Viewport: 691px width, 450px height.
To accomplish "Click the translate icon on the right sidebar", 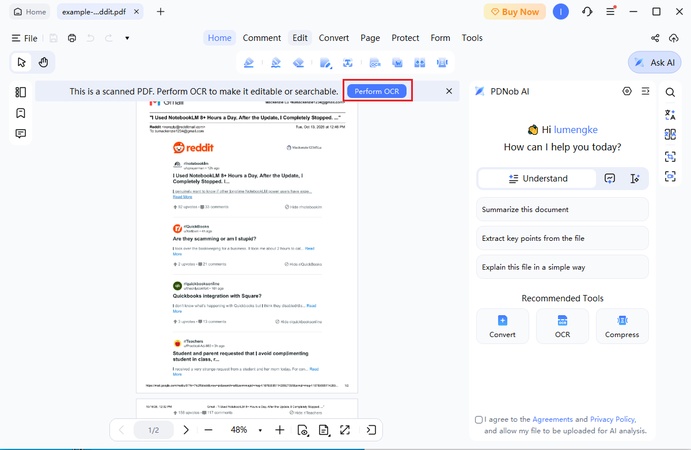I will coord(670,115).
